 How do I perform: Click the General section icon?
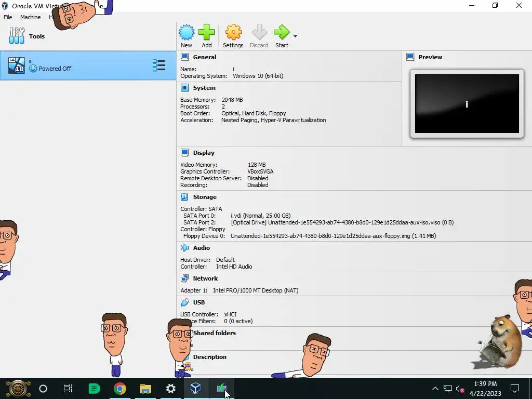[x=184, y=57]
